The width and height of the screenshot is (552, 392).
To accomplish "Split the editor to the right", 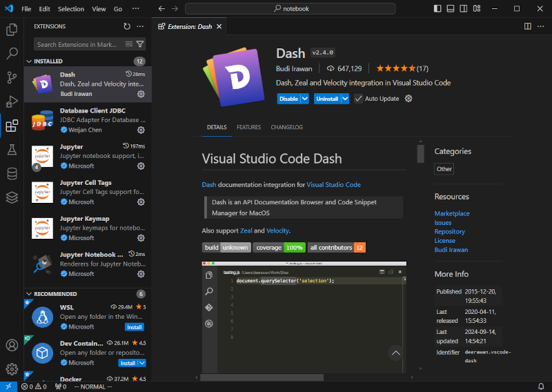I will [x=527, y=26].
